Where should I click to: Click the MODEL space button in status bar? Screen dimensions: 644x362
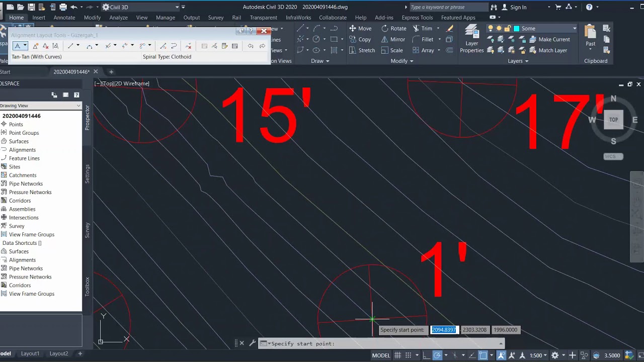pyautogui.click(x=381, y=355)
